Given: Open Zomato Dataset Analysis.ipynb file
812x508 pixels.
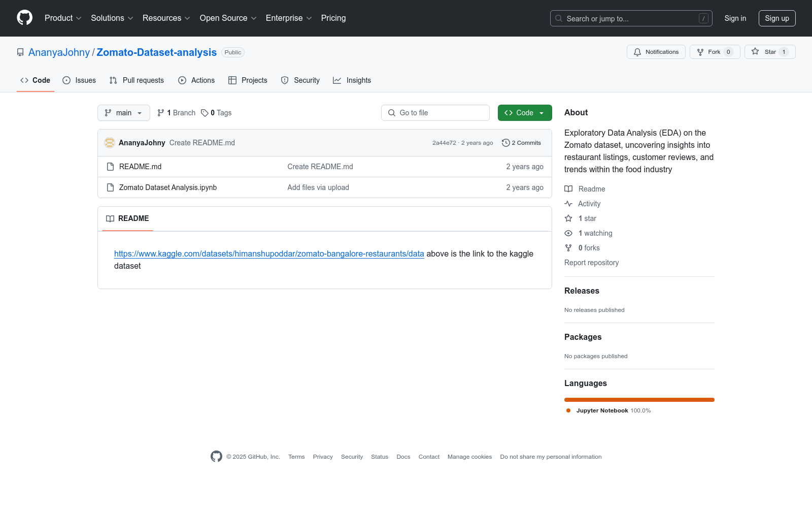Looking at the screenshot, I should point(168,187).
